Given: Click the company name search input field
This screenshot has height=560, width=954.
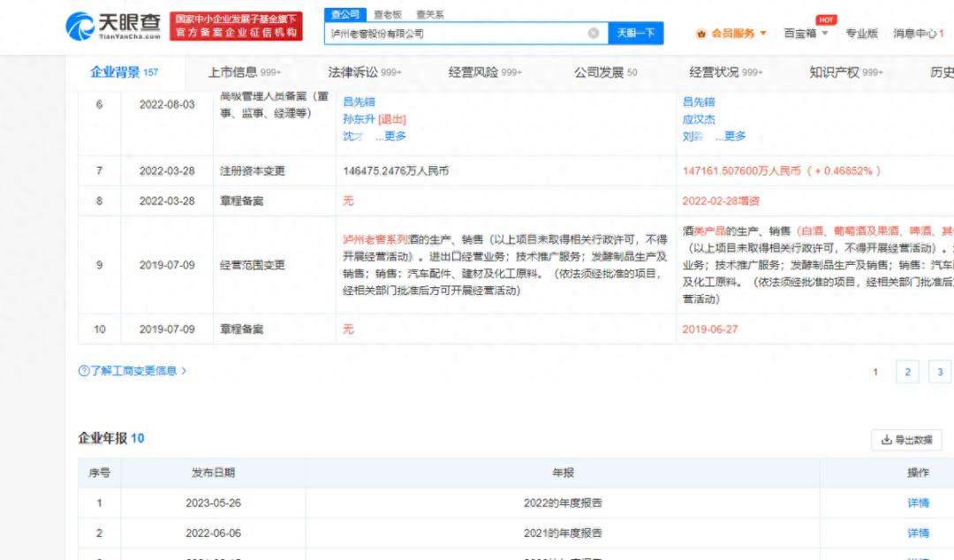Looking at the screenshot, I should [455, 34].
